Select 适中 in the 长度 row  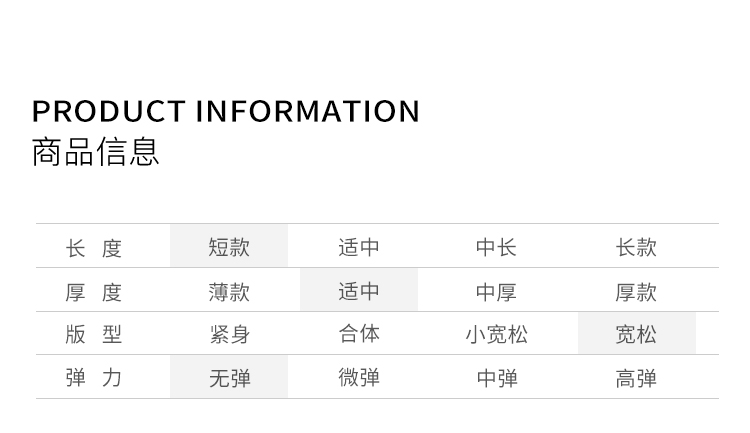click(359, 247)
